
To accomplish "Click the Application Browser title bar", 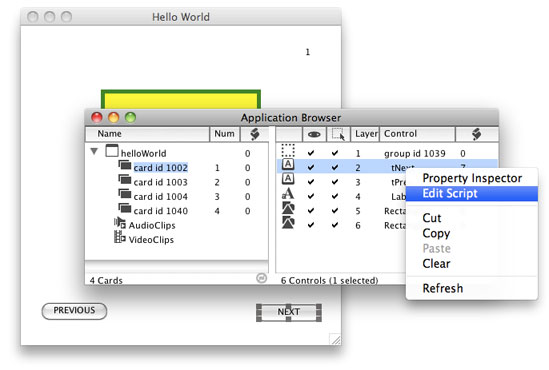I will point(291,118).
